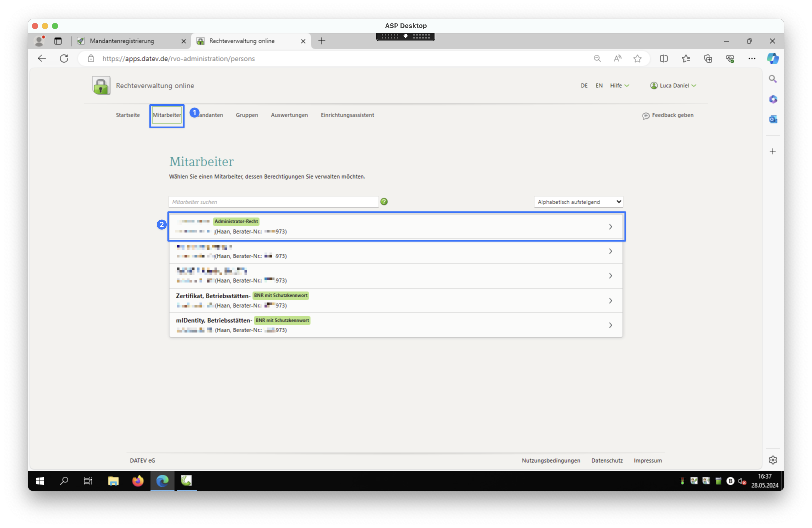The image size is (812, 528).
Task: Click the favorites star in address bar
Action: (637, 59)
